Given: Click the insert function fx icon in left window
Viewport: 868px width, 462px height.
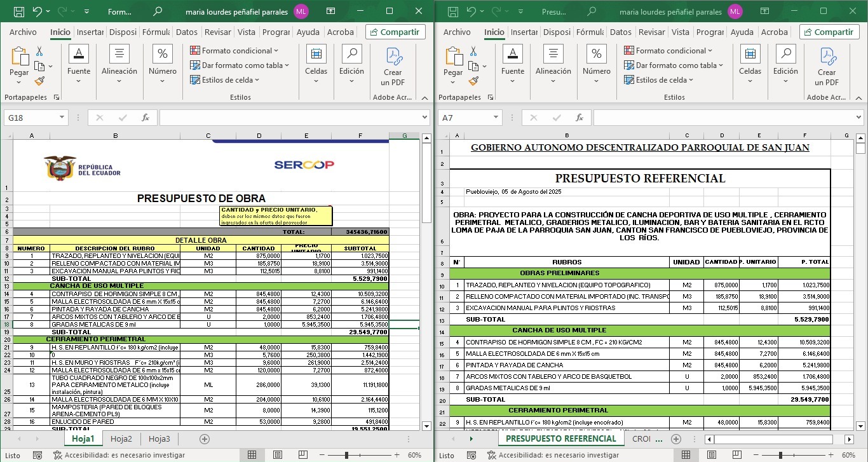Looking at the screenshot, I should (x=146, y=118).
